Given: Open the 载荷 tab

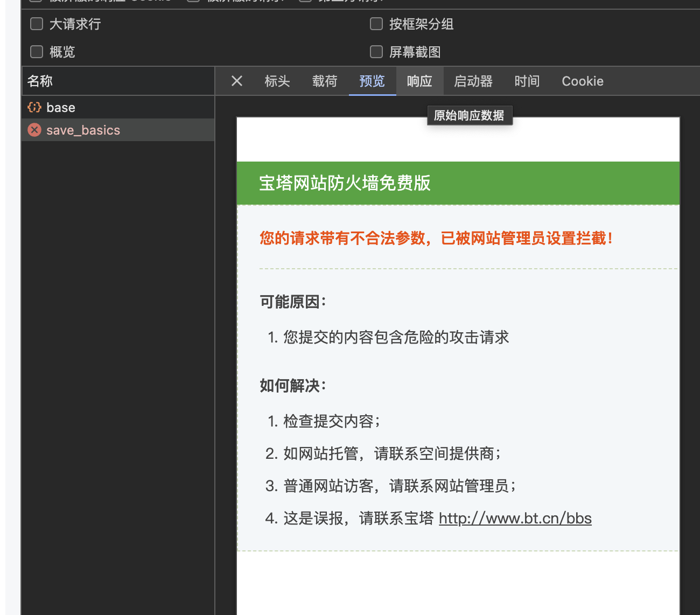Looking at the screenshot, I should click(325, 81).
